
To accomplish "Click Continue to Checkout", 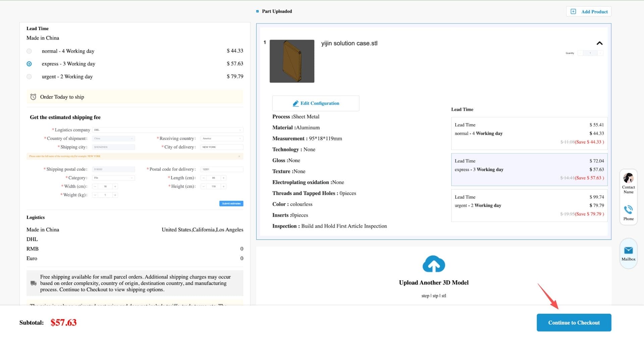I will coord(574,323).
